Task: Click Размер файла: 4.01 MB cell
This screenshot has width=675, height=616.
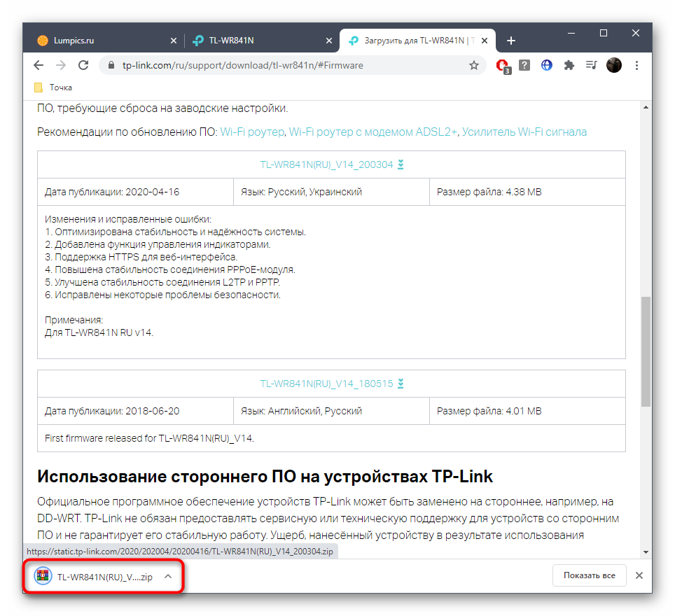Action: pos(527,411)
